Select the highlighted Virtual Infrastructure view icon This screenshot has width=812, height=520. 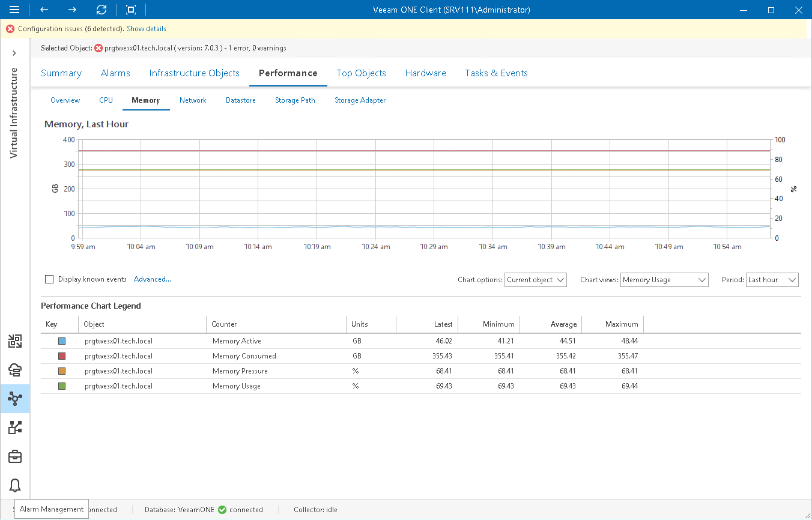point(15,399)
